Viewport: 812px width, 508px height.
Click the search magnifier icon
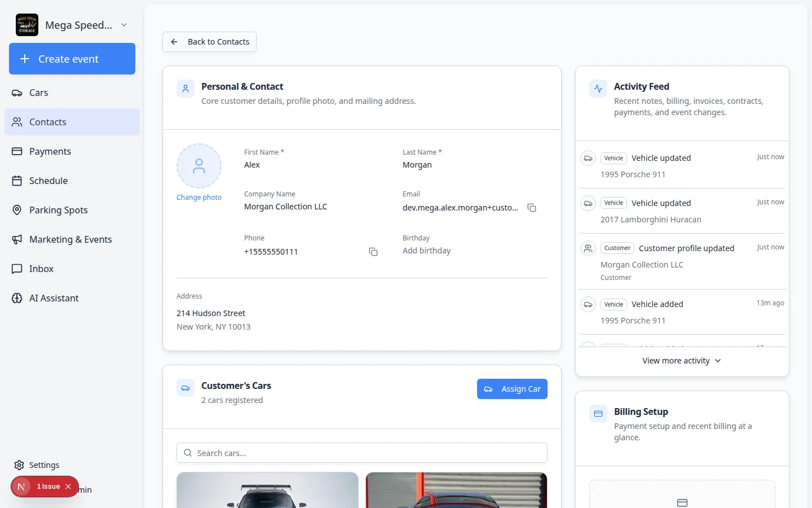click(x=188, y=453)
